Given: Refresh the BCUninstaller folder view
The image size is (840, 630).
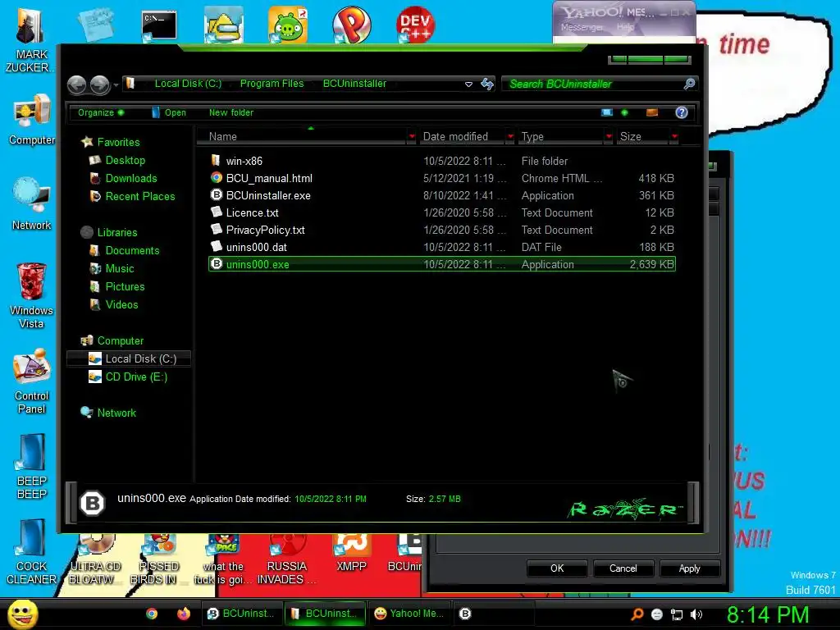Looking at the screenshot, I should pos(487,84).
